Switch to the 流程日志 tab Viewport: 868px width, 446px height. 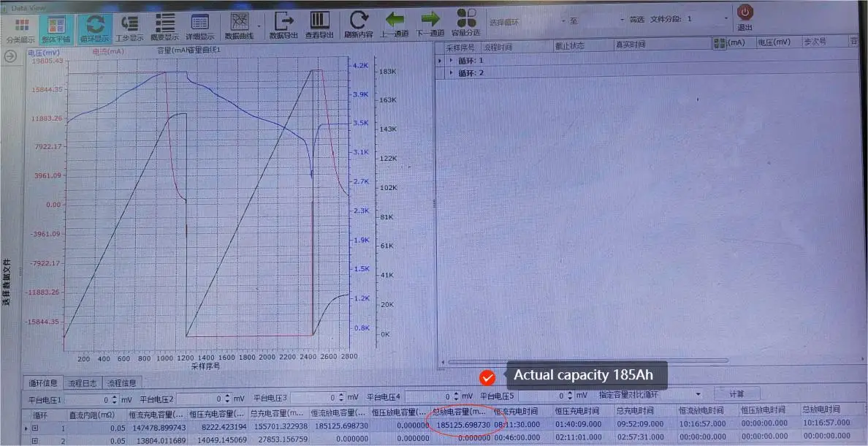pyautogui.click(x=83, y=383)
